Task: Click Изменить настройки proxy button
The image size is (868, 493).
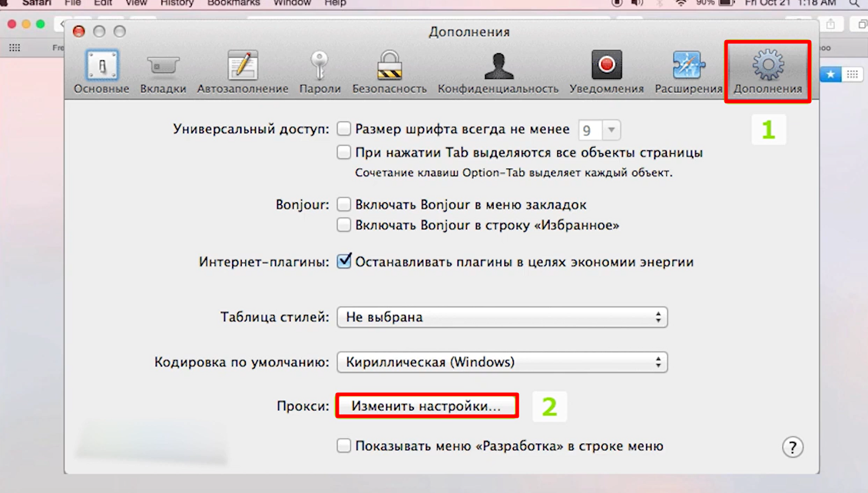Action: (427, 406)
